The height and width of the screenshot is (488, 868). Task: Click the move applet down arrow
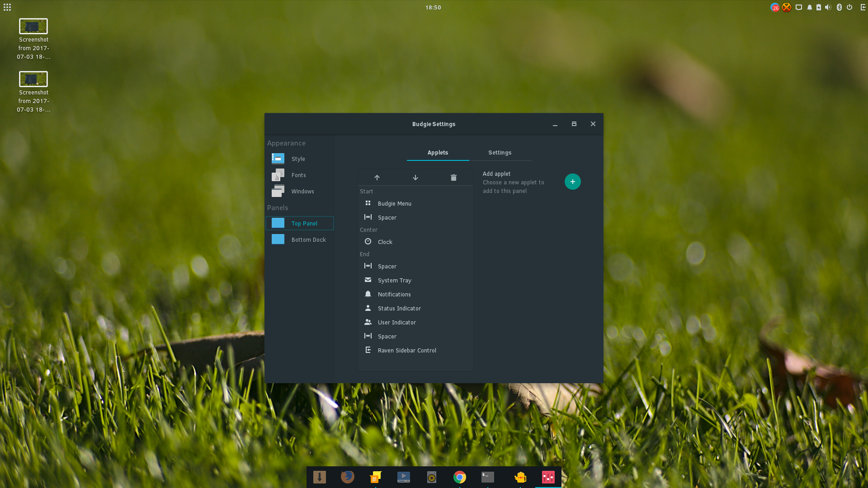pyautogui.click(x=415, y=178)
